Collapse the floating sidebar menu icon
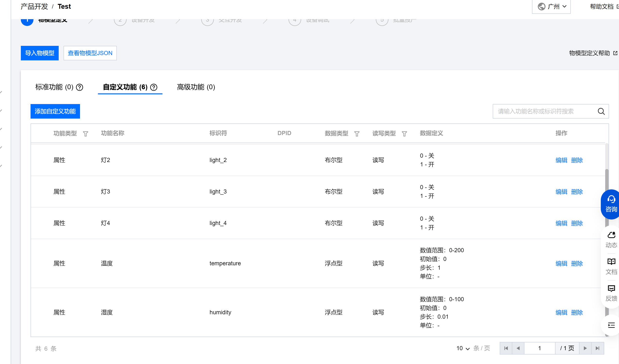The image size is (619, 364). pyautogui.click(x=611, y=325)
